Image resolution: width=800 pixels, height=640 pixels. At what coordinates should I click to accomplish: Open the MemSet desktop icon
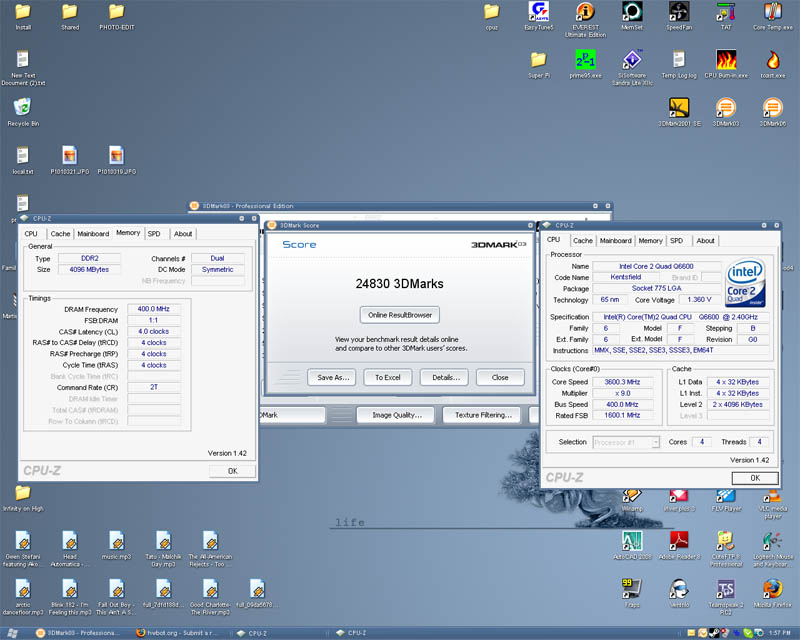tap(632, 16)
